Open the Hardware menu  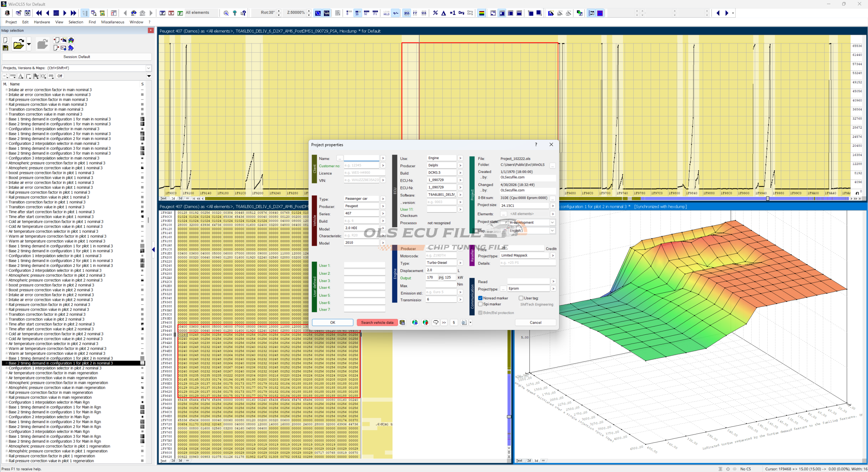(x=42, y=22)
